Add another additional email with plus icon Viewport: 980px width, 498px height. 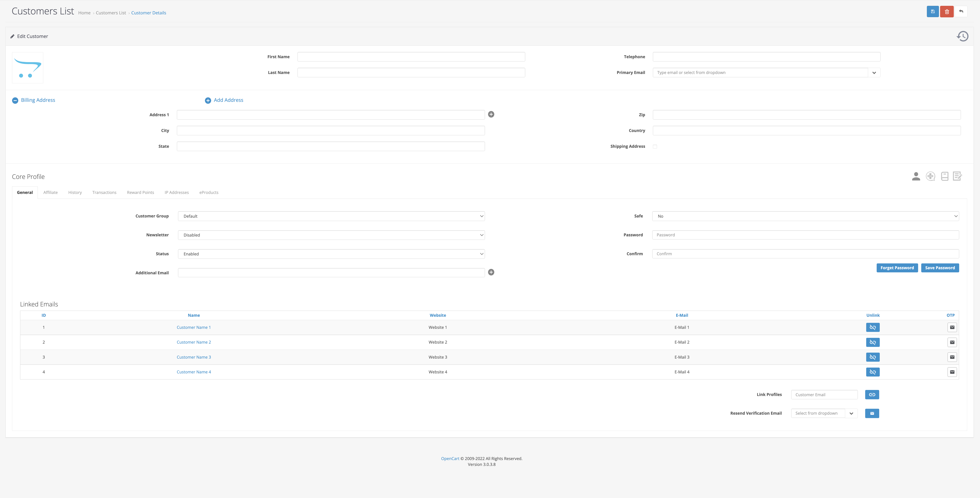point(491,272)
